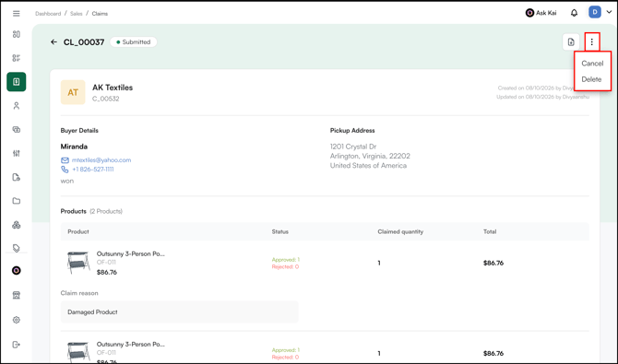Click the Status column header

(x=279, y=231)
